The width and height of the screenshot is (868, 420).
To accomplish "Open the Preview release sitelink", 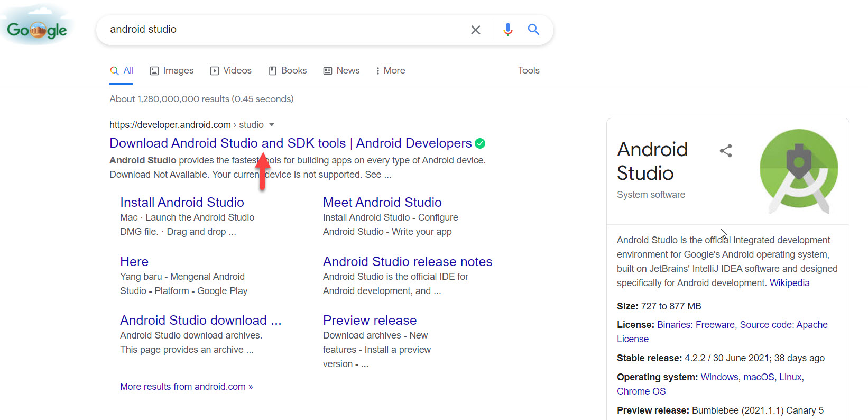I will [x=370, y=320].
